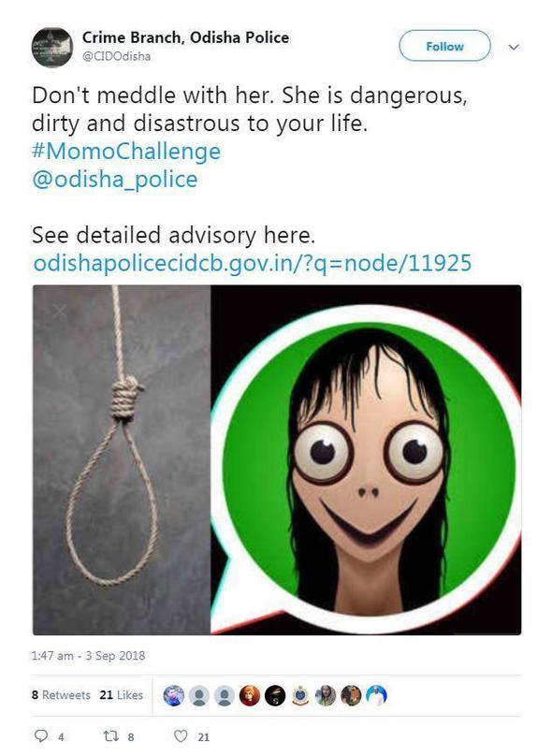Open the police emblem liker avatar
Screen dimensions: 552x756
(x=300, y=696)
